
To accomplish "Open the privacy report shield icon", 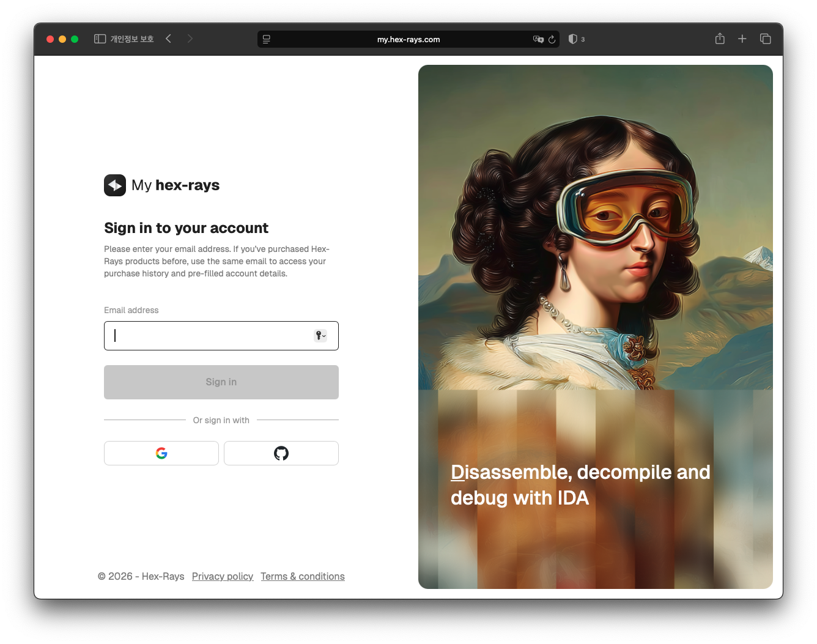I will point(573,39).
